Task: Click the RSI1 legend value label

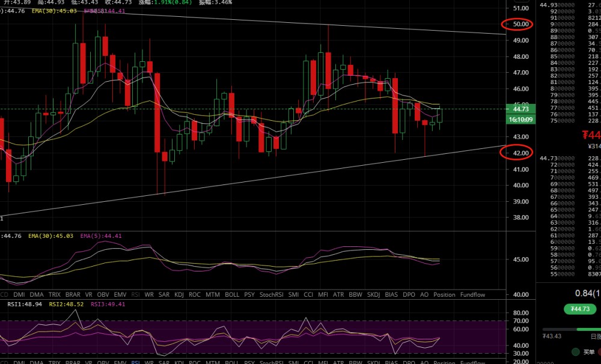Action: (x=23, y=305)
